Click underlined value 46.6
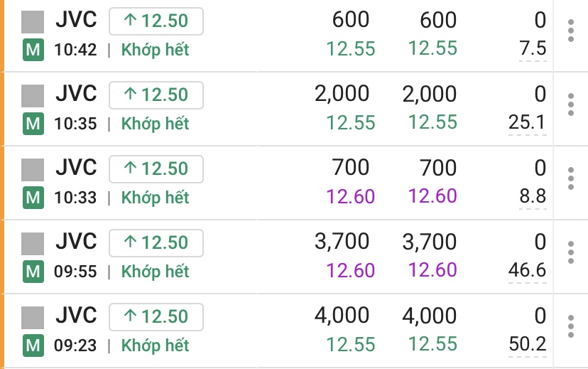This screenshot has width=588, height=369. (x=527, y=270)
